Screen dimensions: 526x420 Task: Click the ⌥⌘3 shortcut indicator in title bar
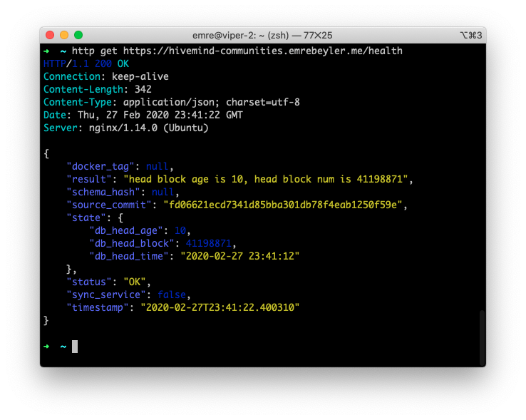[471, 35]
